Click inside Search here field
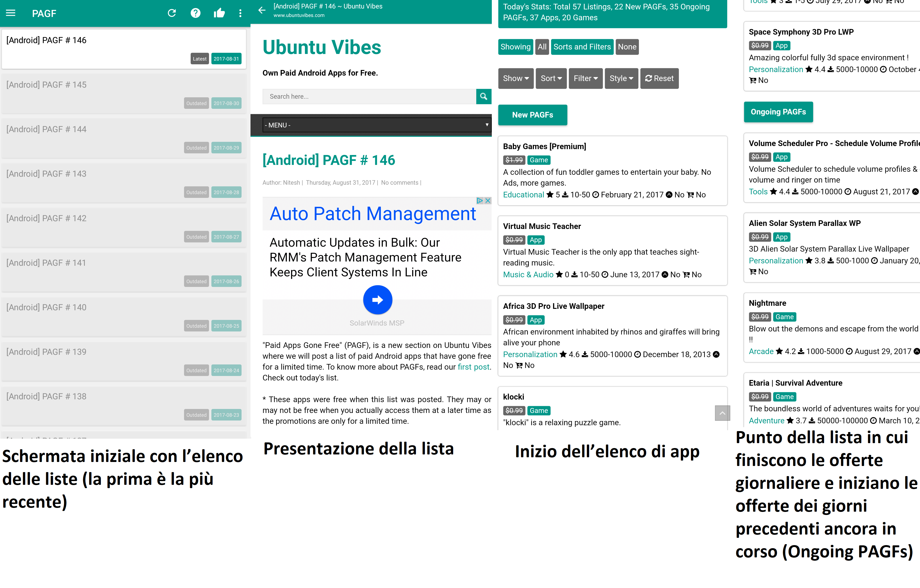The image size is (920, 588). tap(369, 96)
